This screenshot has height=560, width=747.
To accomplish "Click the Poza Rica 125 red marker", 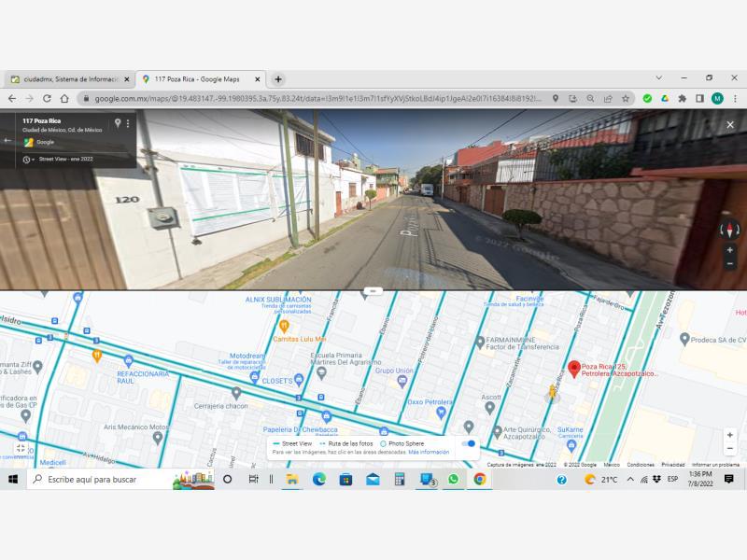I will (574, 369).
